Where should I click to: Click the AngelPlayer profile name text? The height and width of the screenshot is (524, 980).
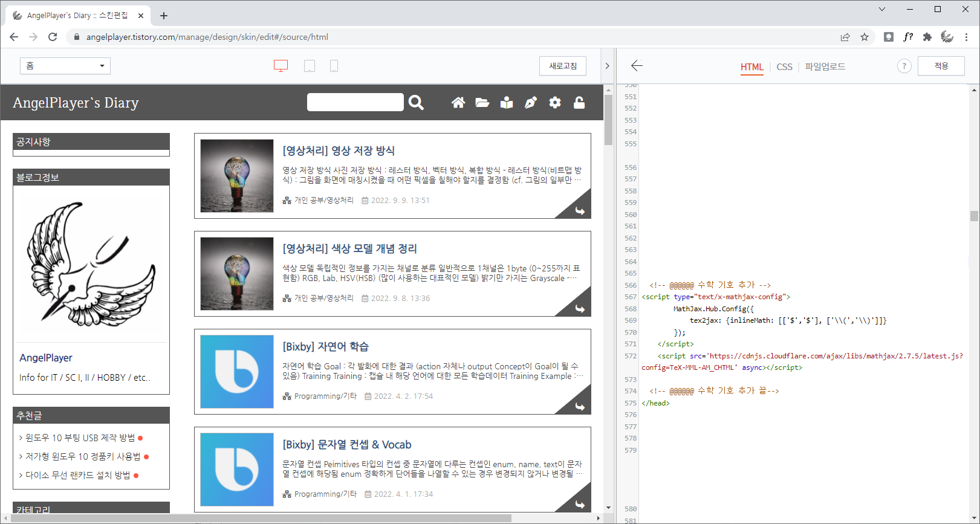pyautogui.click(x=46, y=358)
